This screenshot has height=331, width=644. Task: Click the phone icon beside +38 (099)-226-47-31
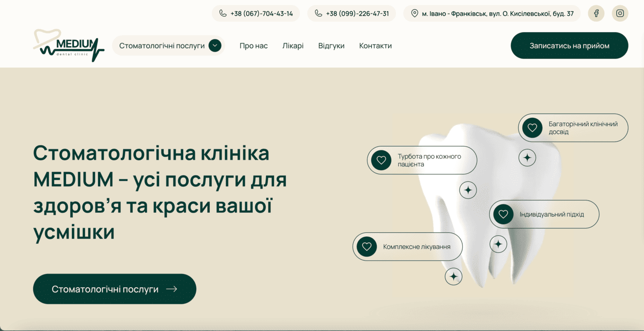coord(318,14)
